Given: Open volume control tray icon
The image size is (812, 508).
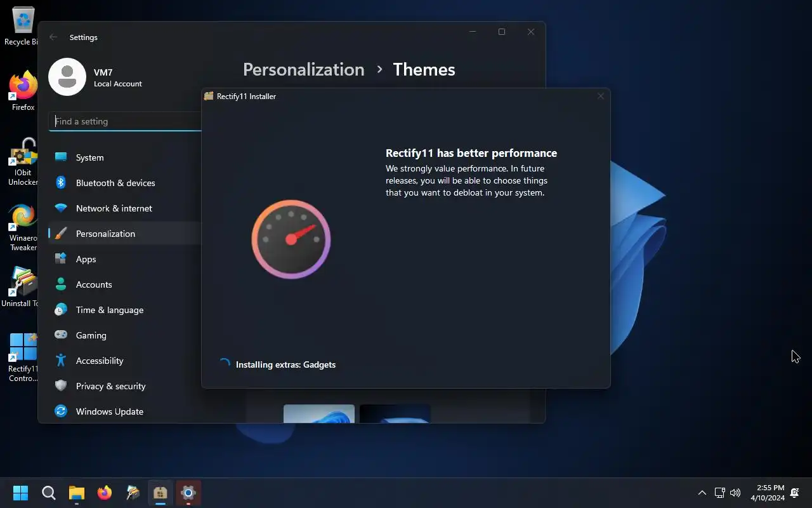Looking at the screenshot, I should tap(735, 493).
